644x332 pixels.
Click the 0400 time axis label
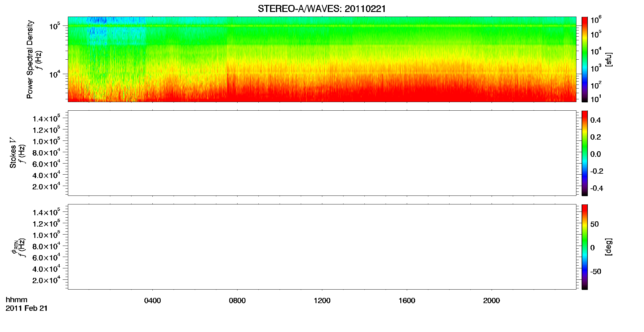point(152,301)
